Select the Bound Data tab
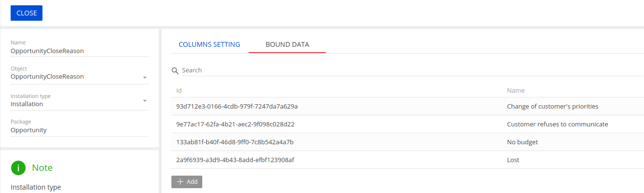The height and width of the screenshot is (193, 644). (287, 44)
